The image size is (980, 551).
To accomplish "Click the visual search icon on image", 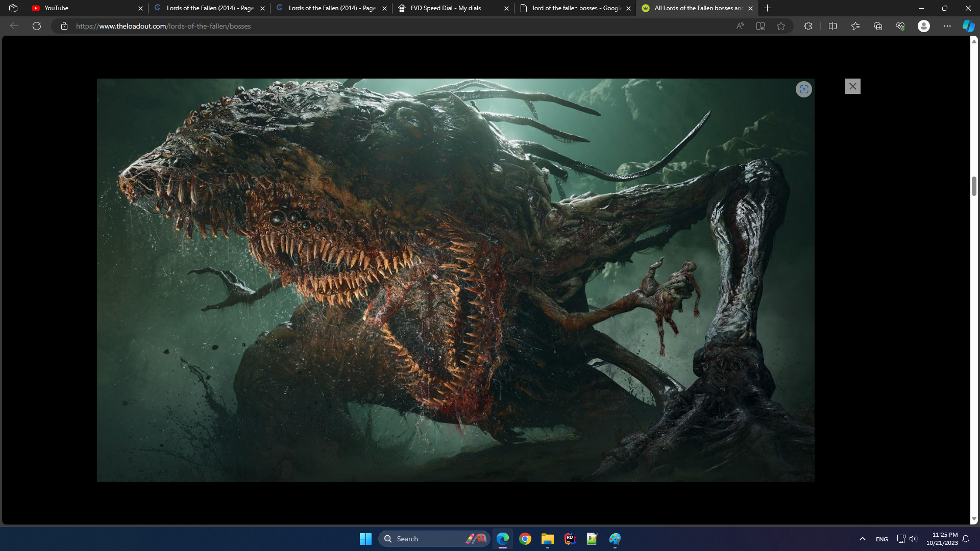I will pos(803,89).
